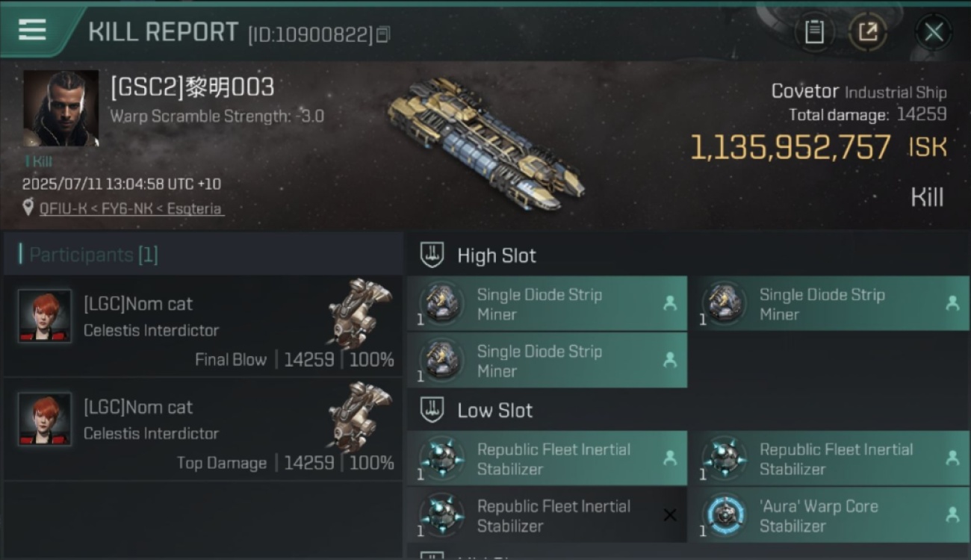Viewport: 971px width, 560px height.
Task: Click the Low Slot section header icon
Action: coord(432,410)
